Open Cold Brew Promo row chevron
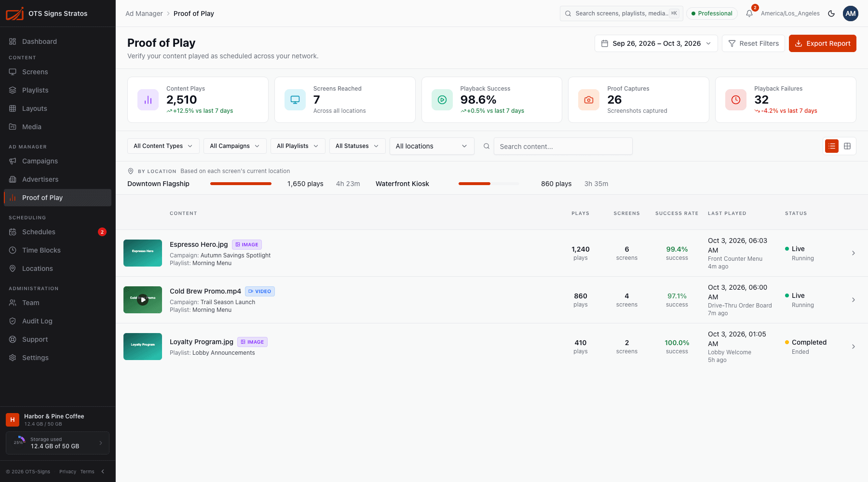 (x=854, y=300)
